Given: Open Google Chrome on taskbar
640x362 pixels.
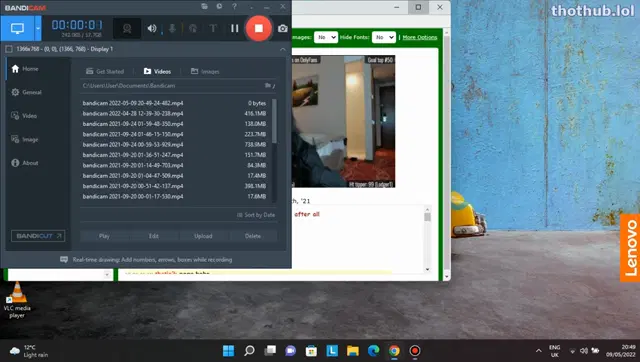Looking at the screenshot, I should click(x=394, y=351).
